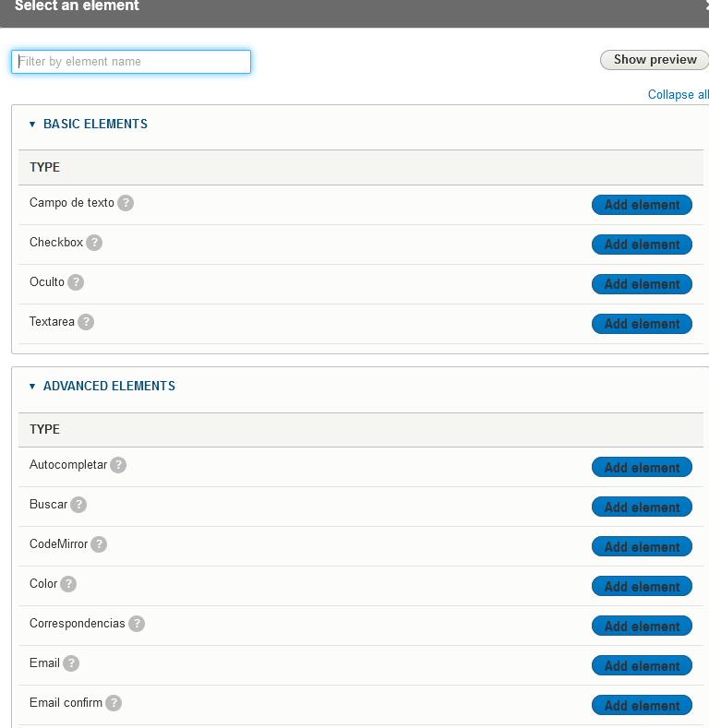The image size is (709, 728).
Task: Click the Autocompletar label text
Action: coord(68,465)
